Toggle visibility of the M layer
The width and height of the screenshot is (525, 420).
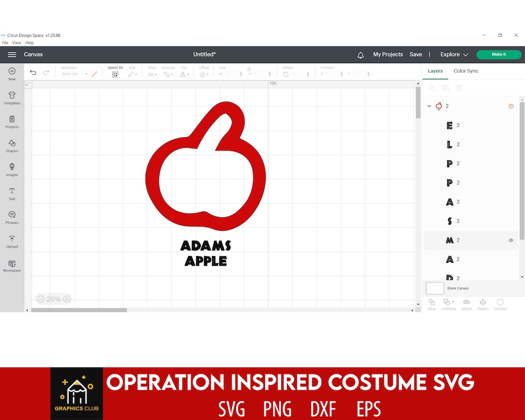(511, 240)
